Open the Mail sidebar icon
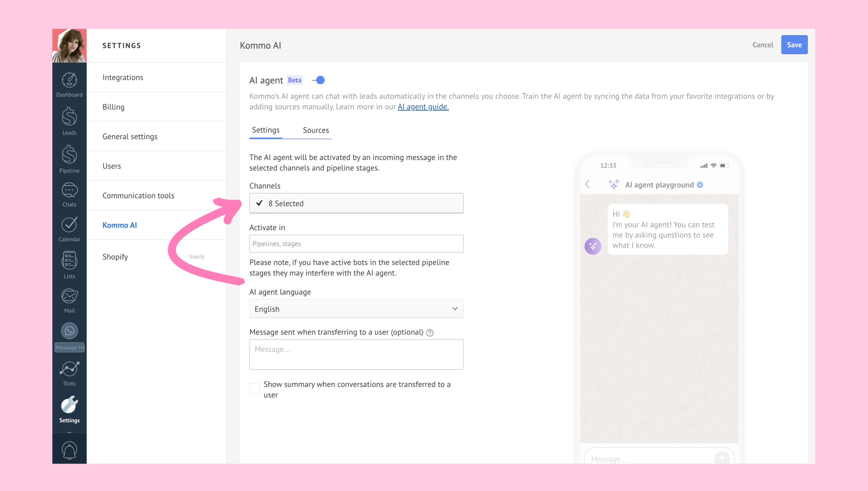Screen dimensions: 868x491 (69, 301)
